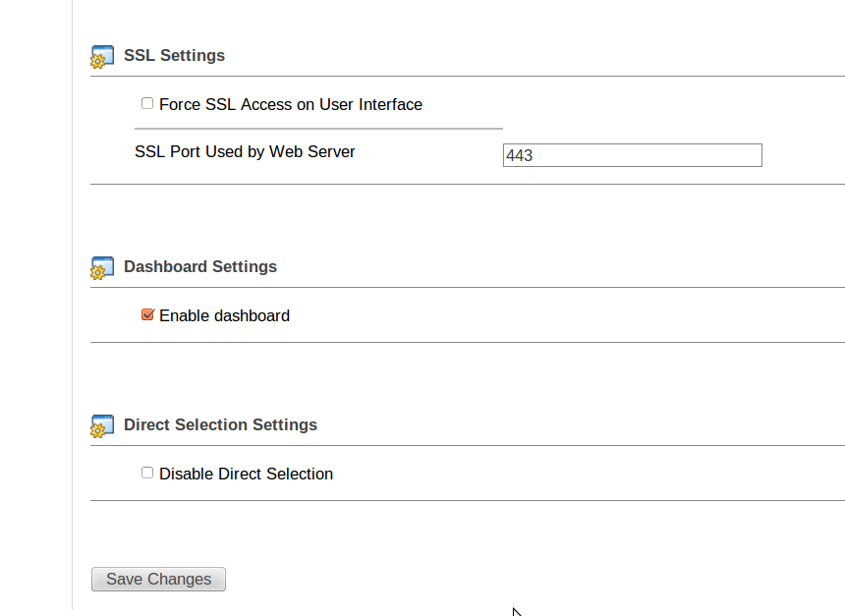
Task: Click the divider line under SSL Settings heading
Action: (x=467, y=76)
